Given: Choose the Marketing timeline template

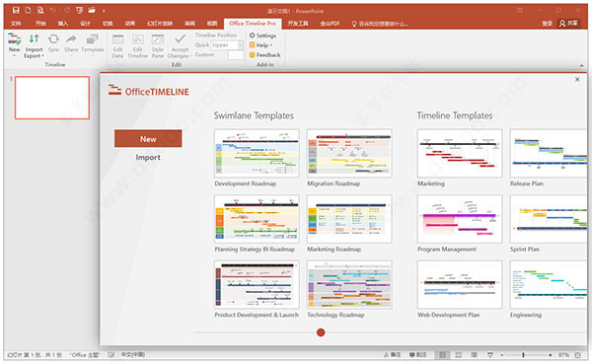Looking at the screenshot, I should coord(460,153).
